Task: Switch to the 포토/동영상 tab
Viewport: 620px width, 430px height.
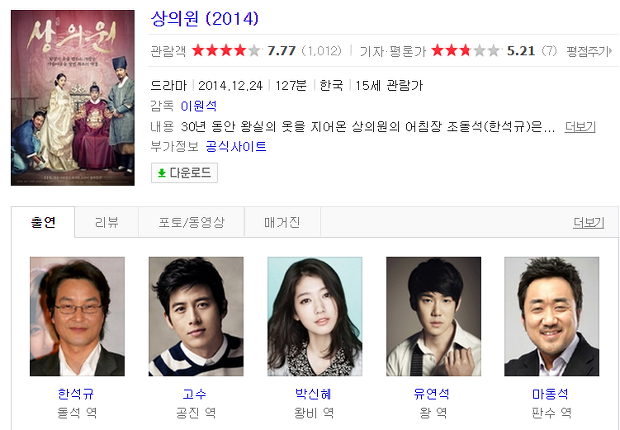Action: tap(191, 222)
